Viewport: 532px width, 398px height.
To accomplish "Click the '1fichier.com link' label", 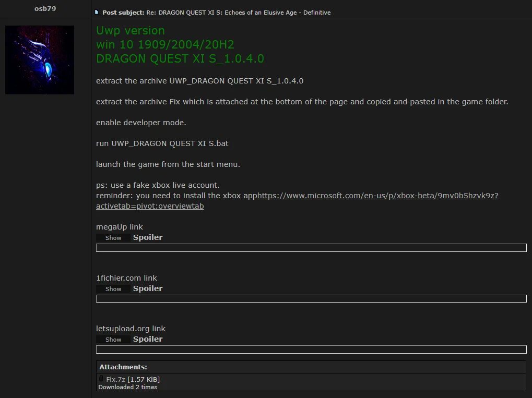I will 126,278.
